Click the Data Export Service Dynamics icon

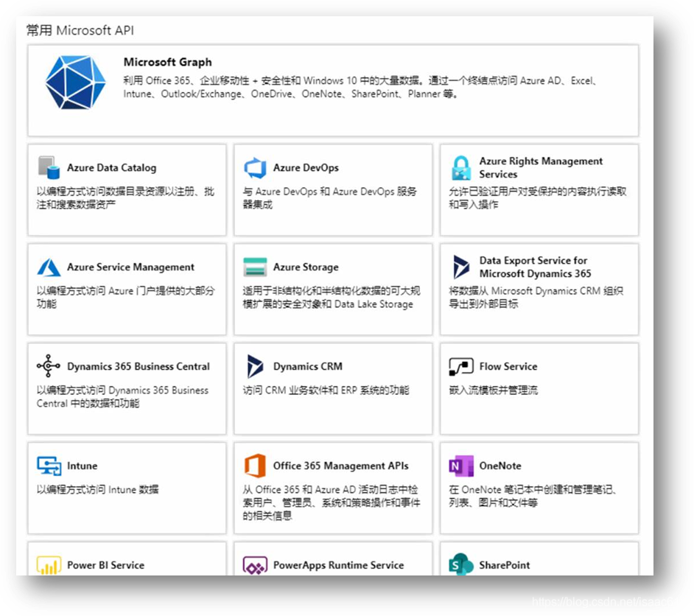[x=461, y=267]
